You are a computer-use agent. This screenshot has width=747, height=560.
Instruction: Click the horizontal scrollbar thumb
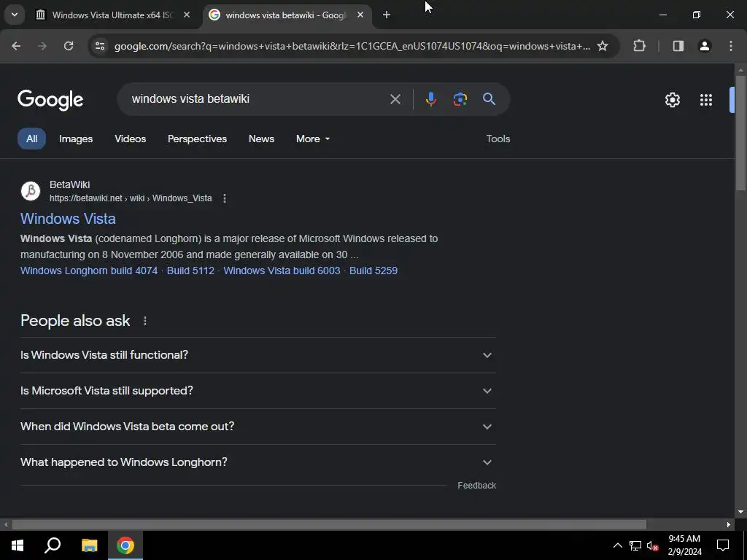pos(329,524)
